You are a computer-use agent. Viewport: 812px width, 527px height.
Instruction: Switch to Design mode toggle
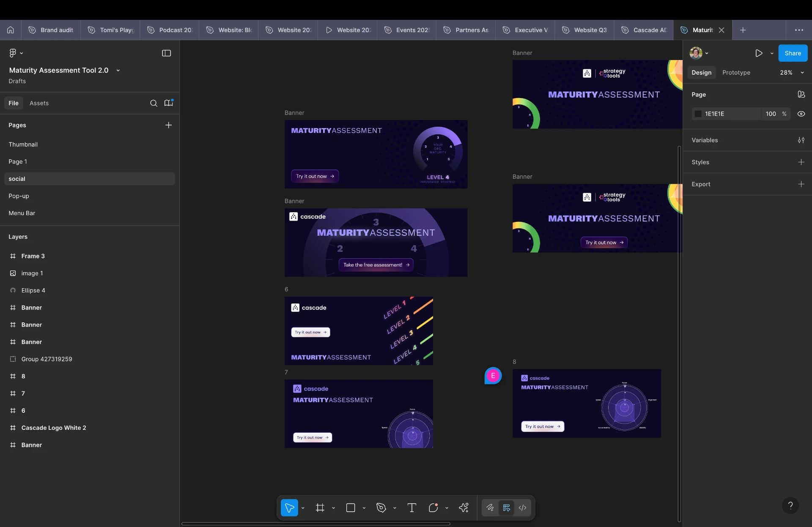click(506, 508)
